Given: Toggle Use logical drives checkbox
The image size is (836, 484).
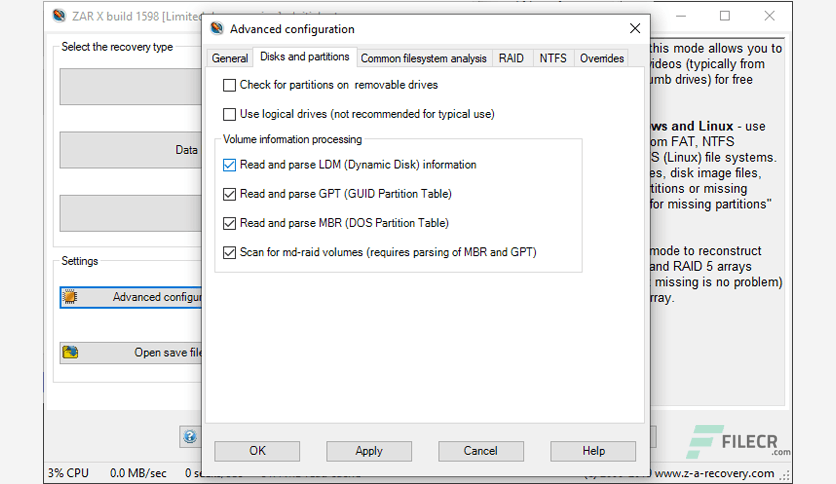Looking at the screenshot, I should (x=229, y=114).
